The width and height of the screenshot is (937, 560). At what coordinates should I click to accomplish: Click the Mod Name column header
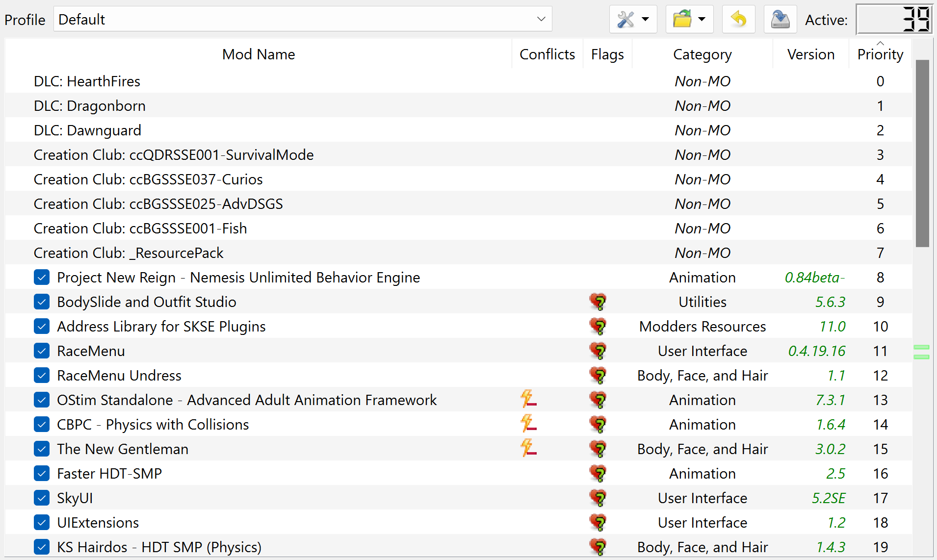(x=259, y=54)
